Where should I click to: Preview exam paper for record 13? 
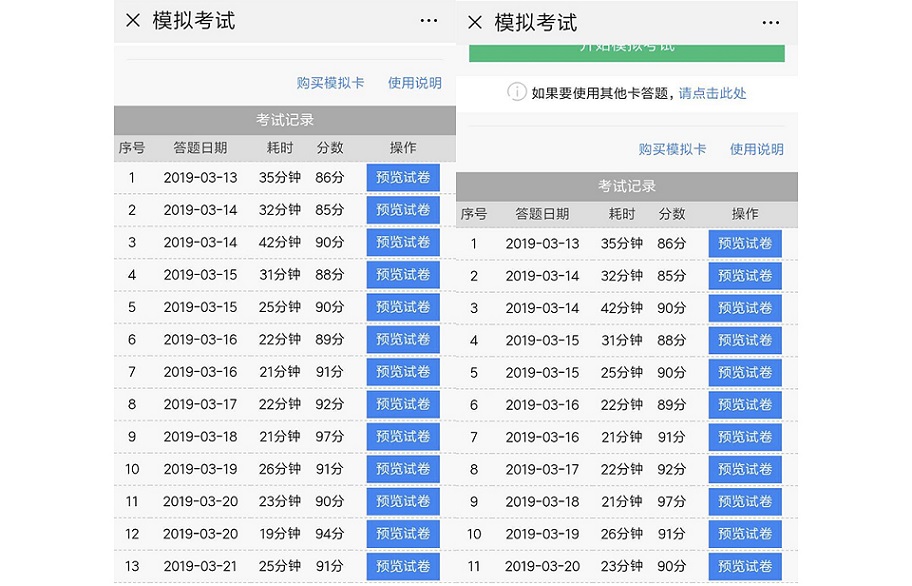tap(403, 566)
